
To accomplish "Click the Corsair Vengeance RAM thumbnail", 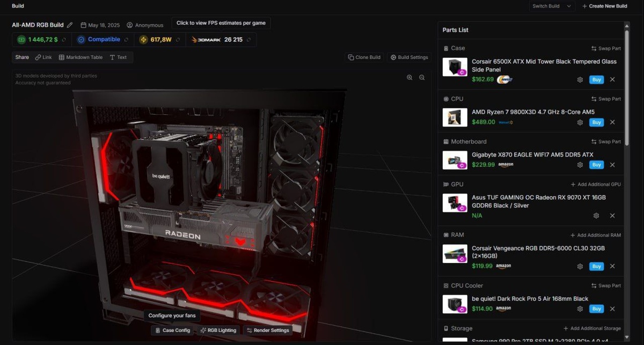I will pyautogui.click(x=455, y=253).
